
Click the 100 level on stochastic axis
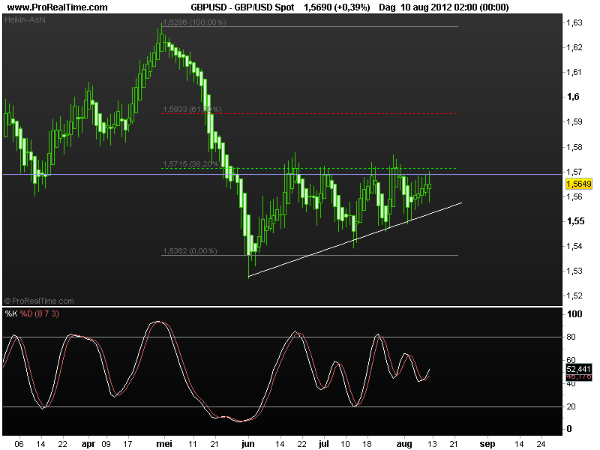(x=574, y=314)
